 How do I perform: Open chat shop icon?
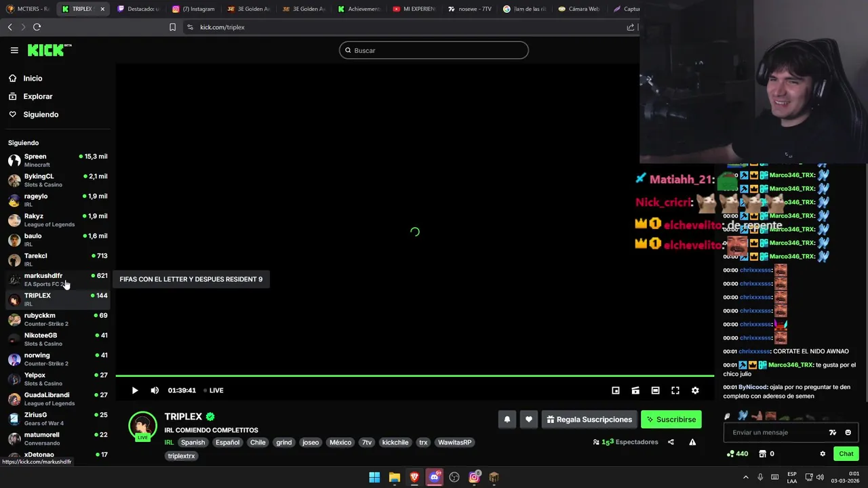tap(762, 453)
